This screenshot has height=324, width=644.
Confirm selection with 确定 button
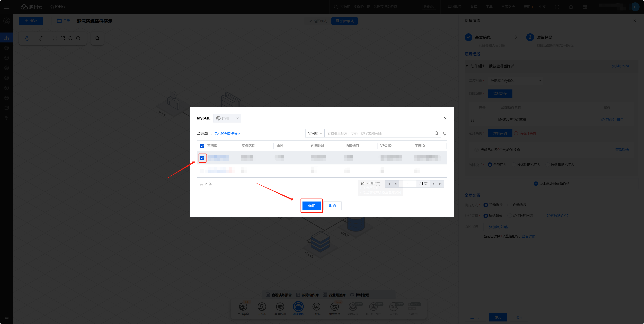(x=312, y=206)
